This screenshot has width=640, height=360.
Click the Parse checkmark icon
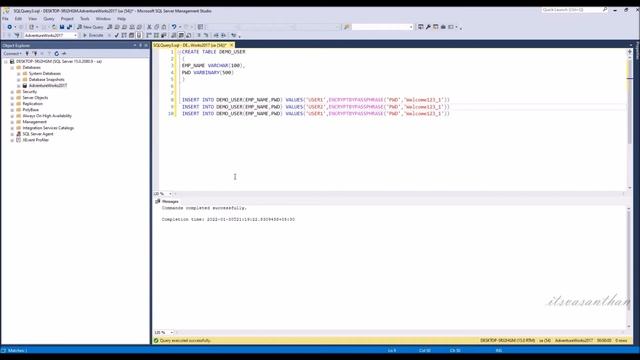116,36
